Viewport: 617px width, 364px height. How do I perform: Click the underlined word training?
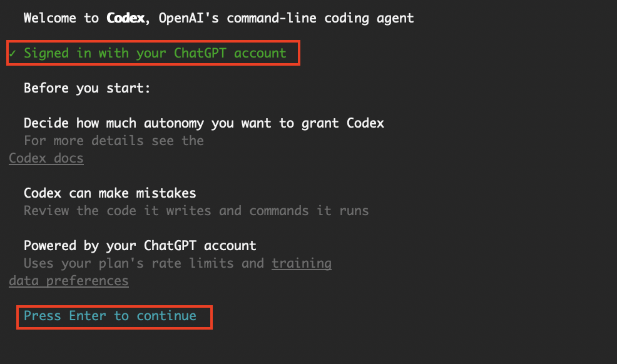[301, 263]
